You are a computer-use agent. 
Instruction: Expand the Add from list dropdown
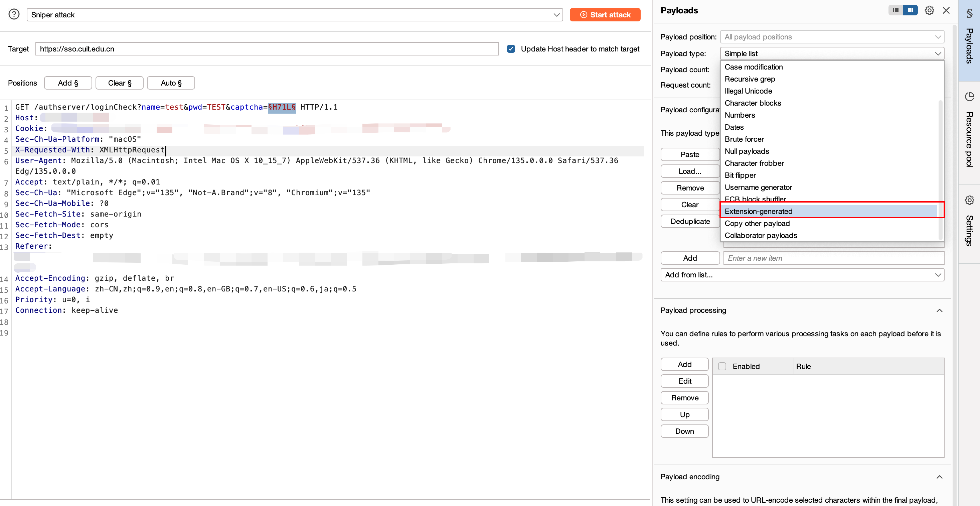coord(802,274)
